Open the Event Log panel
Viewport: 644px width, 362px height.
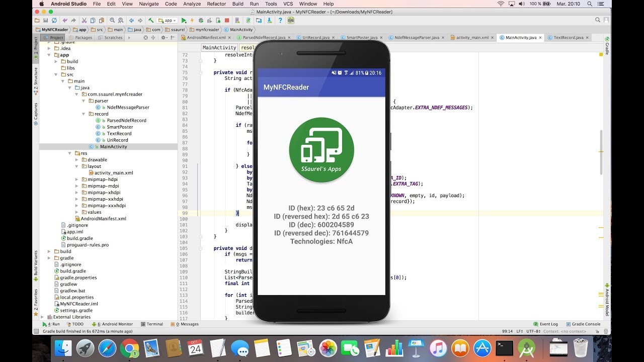coord(546,324)
